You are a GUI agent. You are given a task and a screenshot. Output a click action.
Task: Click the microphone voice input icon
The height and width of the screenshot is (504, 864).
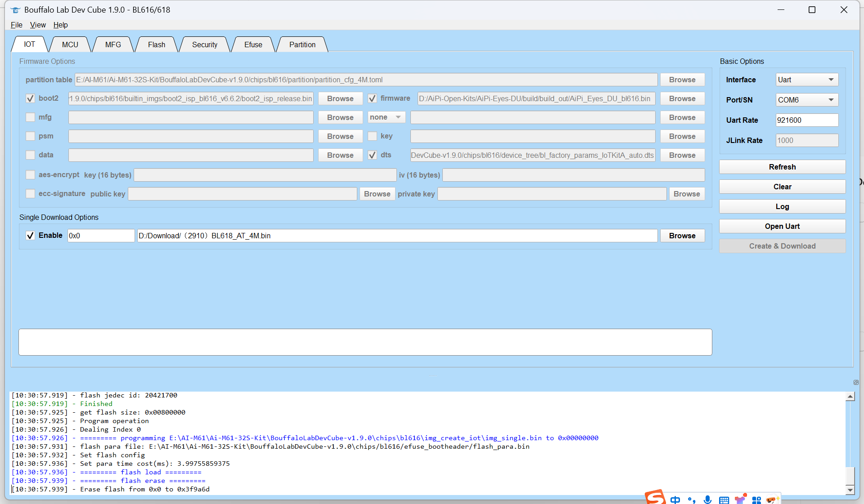707,500
